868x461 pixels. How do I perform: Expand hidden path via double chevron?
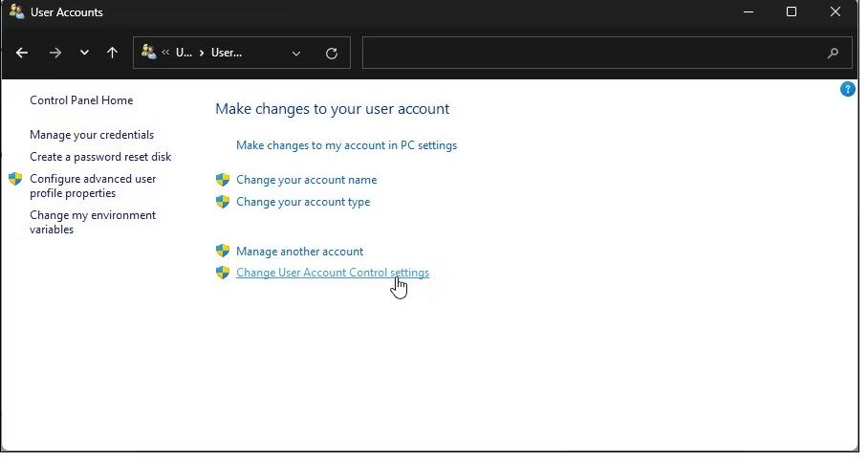(165, 54)
